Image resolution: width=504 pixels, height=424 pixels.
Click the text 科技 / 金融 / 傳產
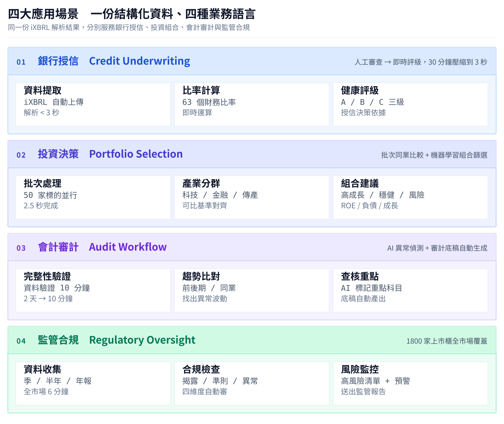(220, 195)
